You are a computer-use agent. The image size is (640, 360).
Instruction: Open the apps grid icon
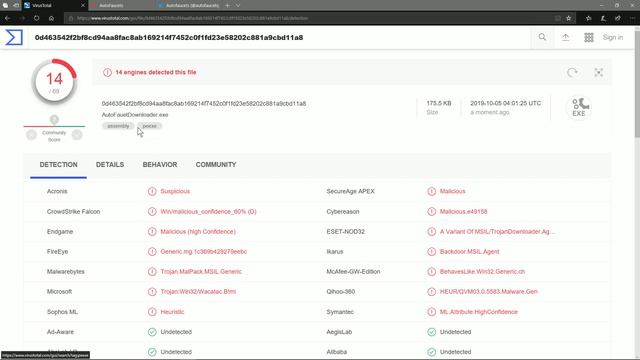[x=589, y=37]
